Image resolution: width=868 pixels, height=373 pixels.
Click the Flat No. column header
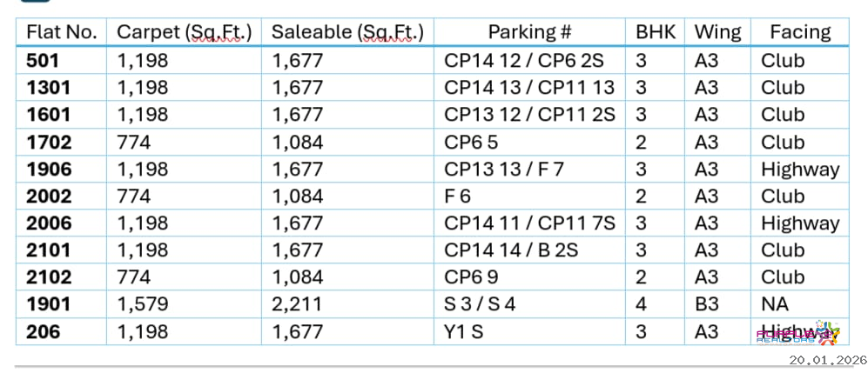click(61, 33)
